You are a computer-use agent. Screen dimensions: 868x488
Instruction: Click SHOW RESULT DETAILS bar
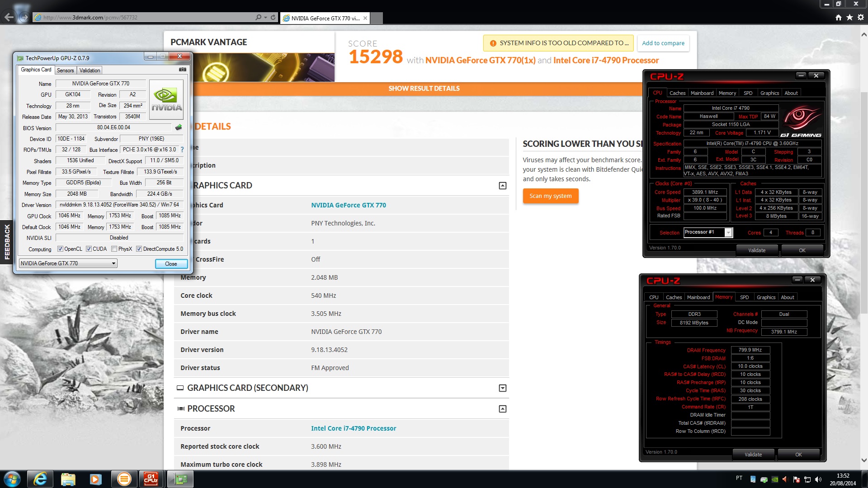(x=424, y=89)
